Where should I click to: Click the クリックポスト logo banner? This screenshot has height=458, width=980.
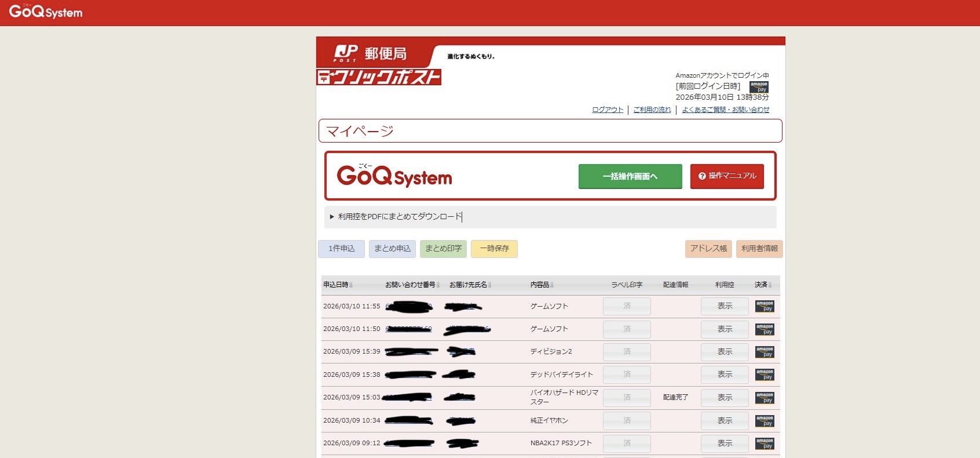(x=379, y=77)
